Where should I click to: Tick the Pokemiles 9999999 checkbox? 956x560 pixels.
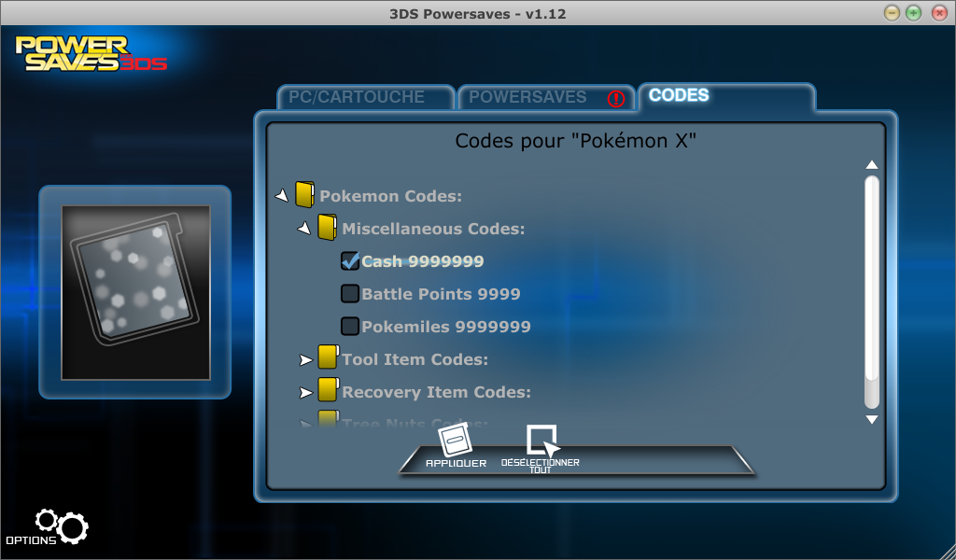coord(350,326)
